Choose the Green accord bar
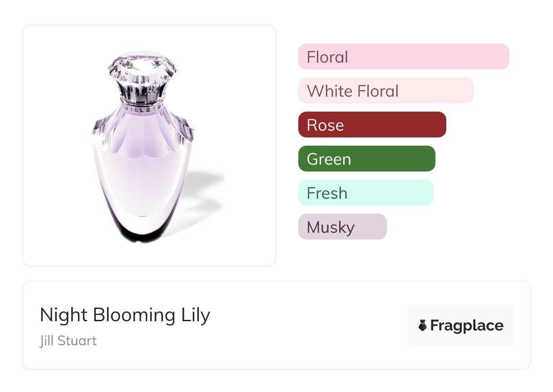Image resolution: width=553 pixels, height=392 pixels. 366,159
